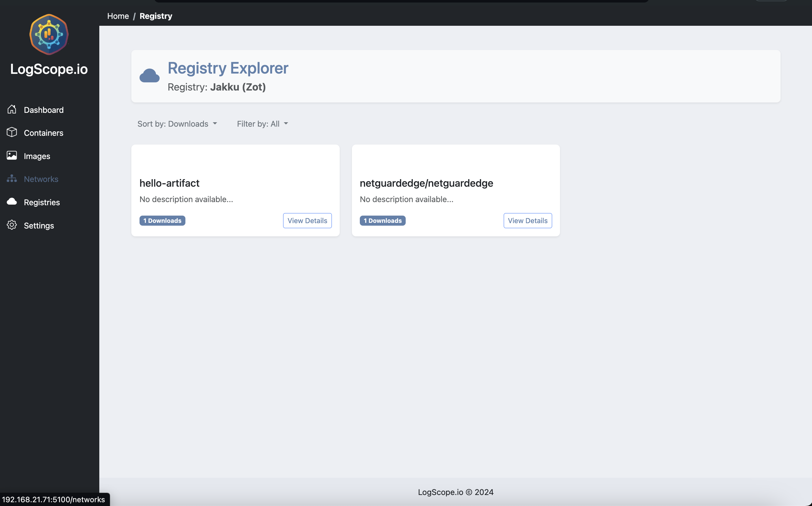Click the Downloads badge on netguardedge card
This screenshot has height=506, width=812.
pyautogui.click(x=382, y=220)
